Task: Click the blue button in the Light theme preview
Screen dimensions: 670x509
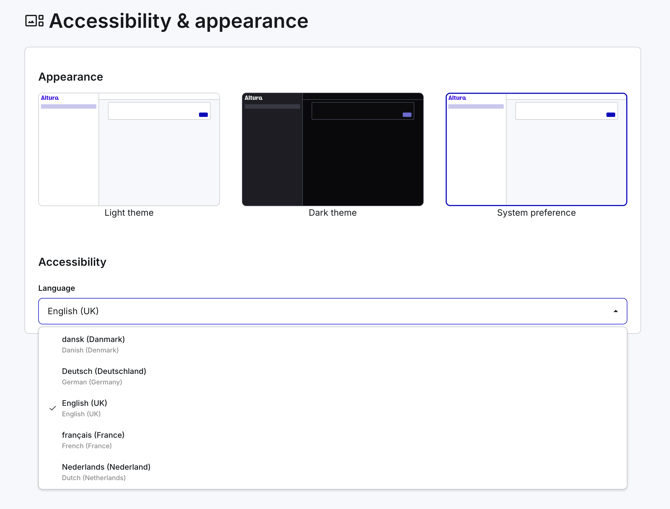Action: pyautogui.click(x=203, y=115)
